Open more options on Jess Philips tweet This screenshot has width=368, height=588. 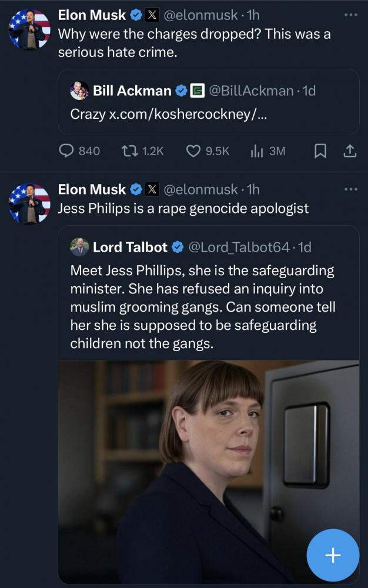click(350, 189)
